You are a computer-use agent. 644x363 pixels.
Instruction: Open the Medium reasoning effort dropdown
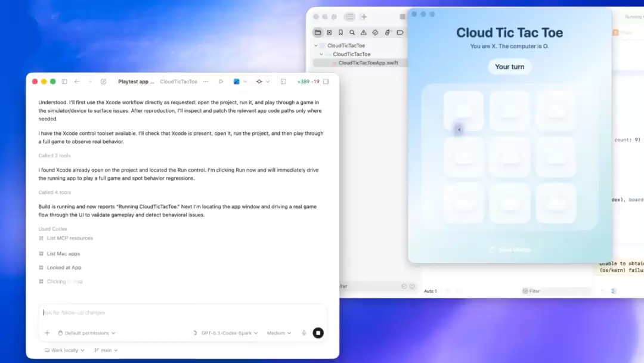(277, 333)
